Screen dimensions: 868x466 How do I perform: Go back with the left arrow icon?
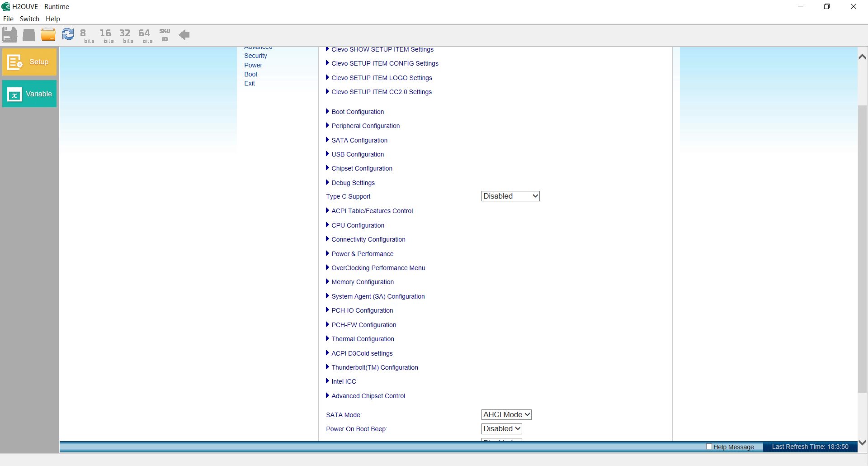pyautogui.click(x=184, y=35)
